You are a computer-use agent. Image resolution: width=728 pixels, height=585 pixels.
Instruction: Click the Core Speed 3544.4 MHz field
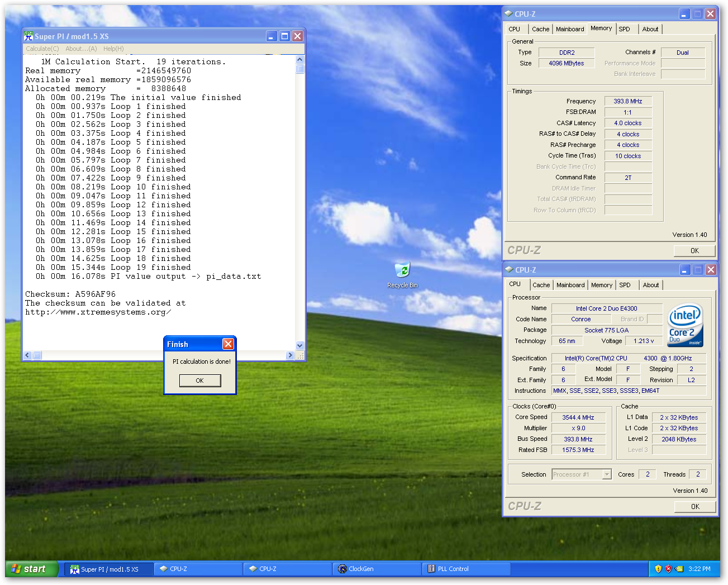[578, 417]
